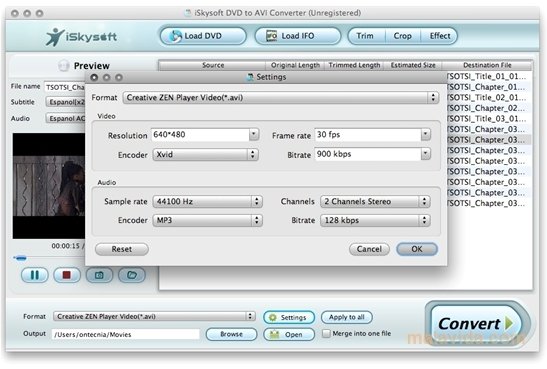Open the Trim tool
547x369 pixels.
366,36
